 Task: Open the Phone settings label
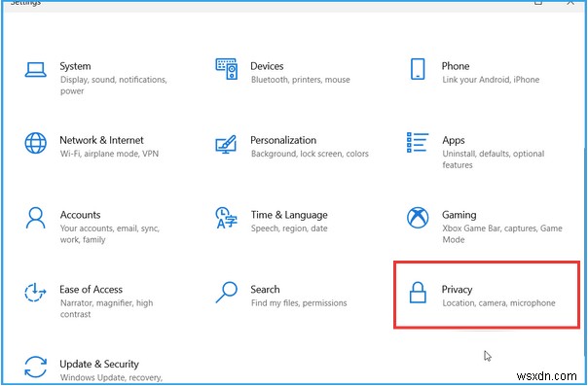[456, 66]
